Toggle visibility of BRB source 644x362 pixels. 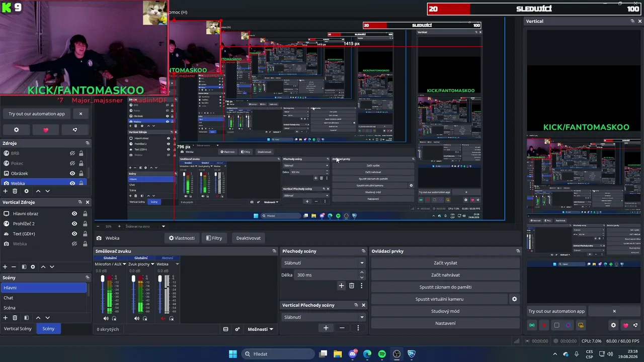[x=72, y=153]
